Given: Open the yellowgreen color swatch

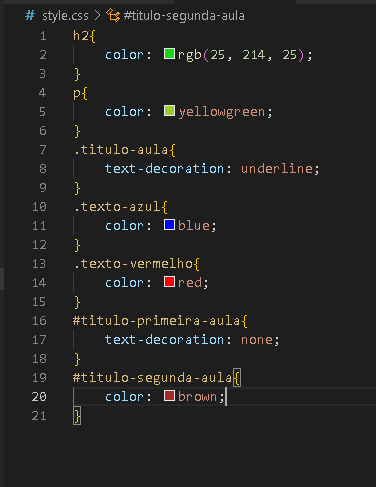Looking at the screenshot, I should pos(169,111).
